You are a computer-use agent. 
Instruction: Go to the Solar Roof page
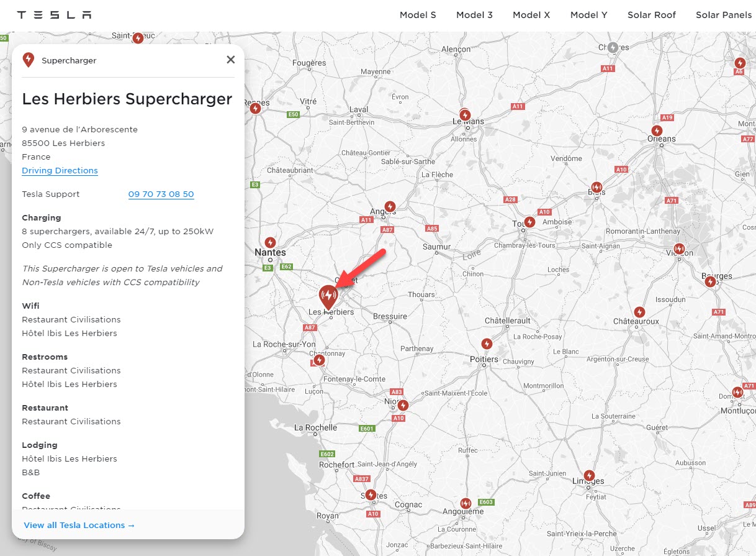652,15
